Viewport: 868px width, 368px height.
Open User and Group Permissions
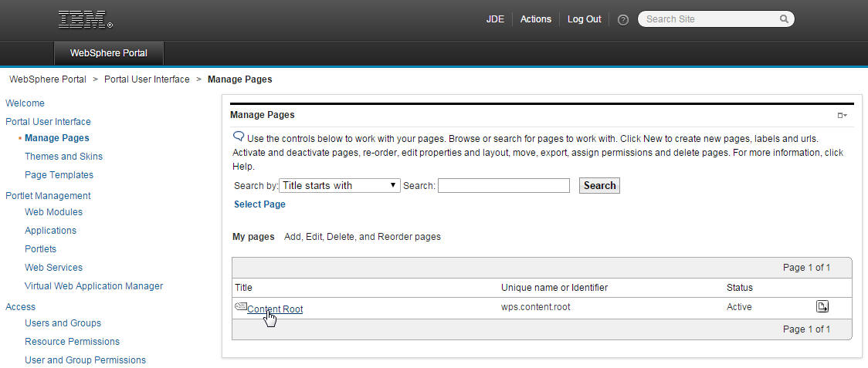85,360
